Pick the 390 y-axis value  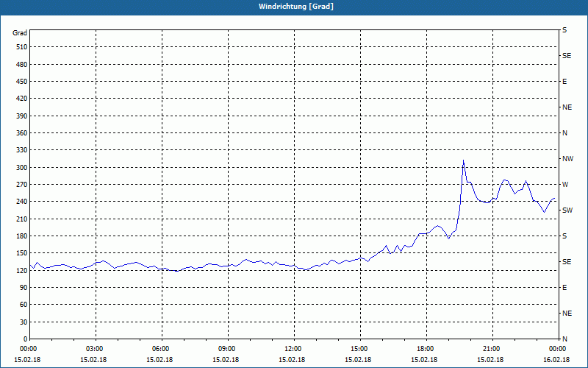22,116
